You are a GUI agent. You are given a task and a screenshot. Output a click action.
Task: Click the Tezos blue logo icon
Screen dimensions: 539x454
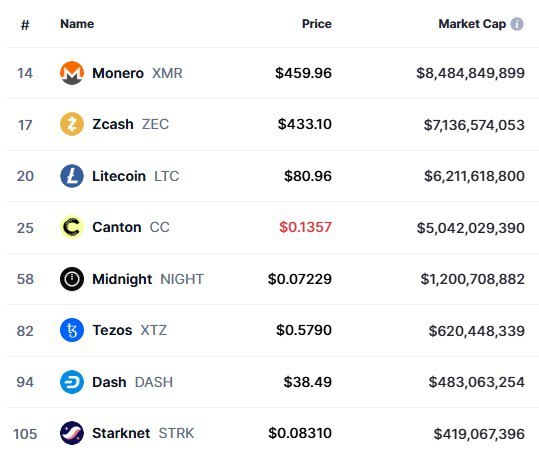(72, 330)
